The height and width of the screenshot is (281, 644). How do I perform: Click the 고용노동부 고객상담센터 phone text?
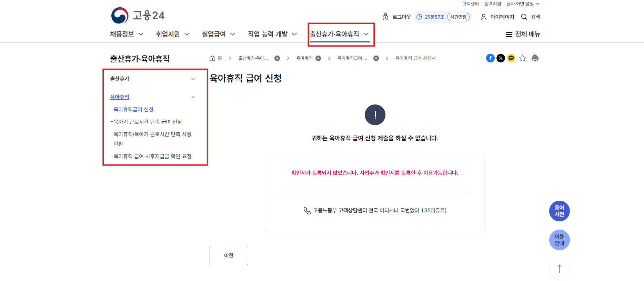(340, 210)
